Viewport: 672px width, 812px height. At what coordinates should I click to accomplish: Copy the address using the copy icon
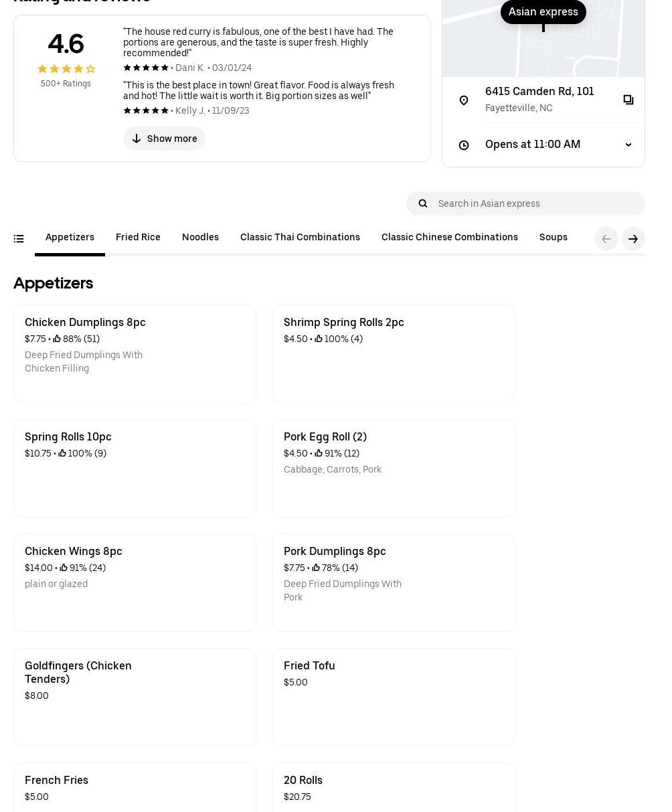point(628,100)
